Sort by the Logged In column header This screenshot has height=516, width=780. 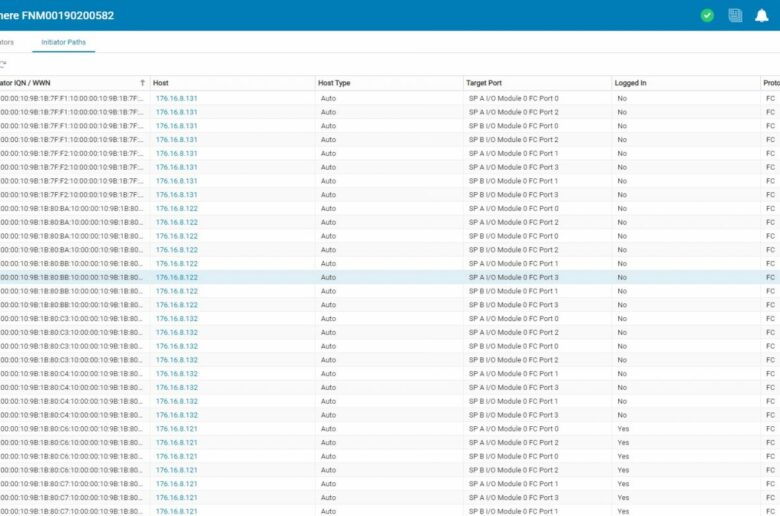[630, 83]
